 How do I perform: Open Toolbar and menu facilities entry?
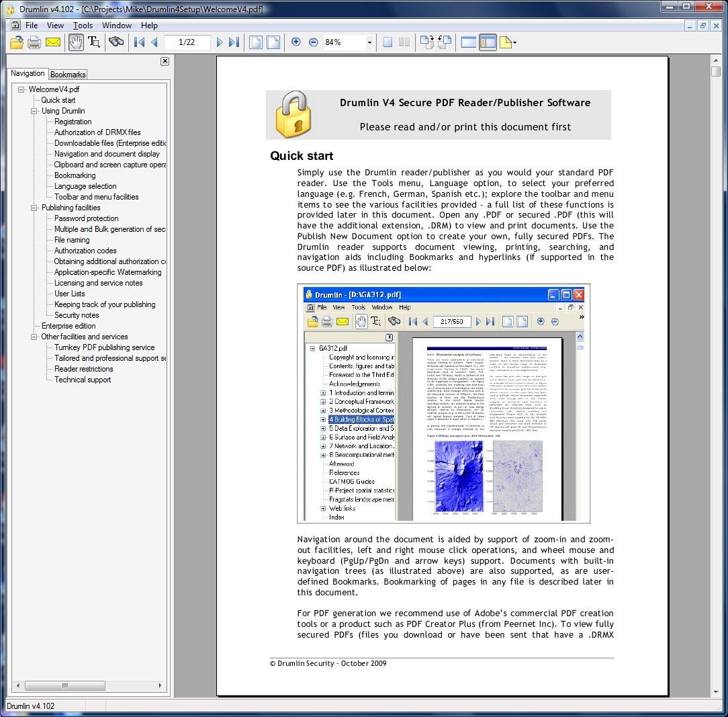96,197
